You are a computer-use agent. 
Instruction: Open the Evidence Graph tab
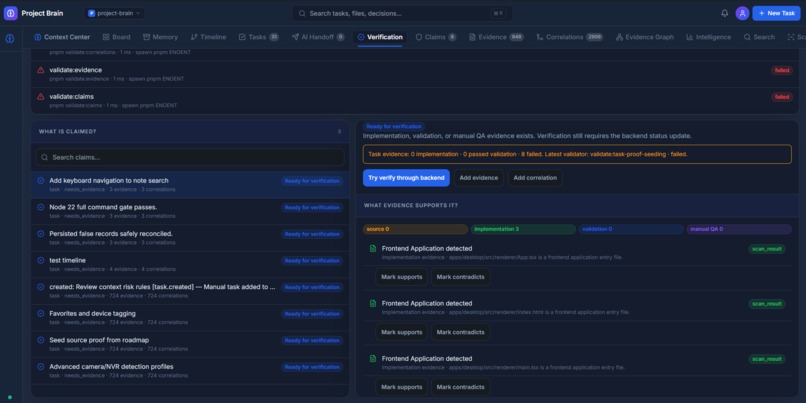[645, 37]
